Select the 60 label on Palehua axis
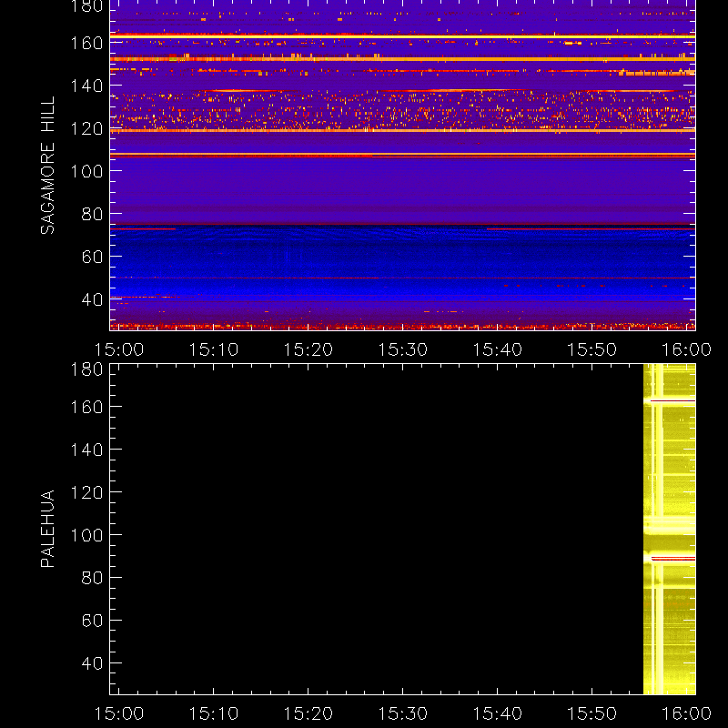This screenshot has width=728, height=728. point(92,621)
